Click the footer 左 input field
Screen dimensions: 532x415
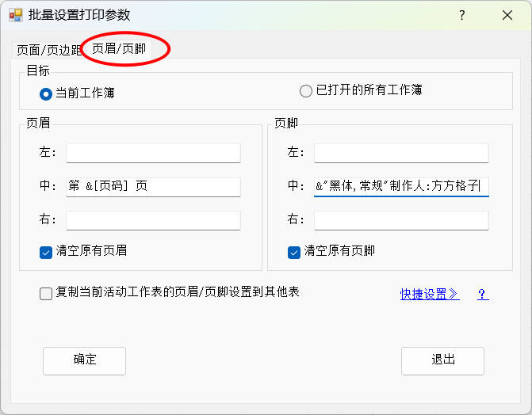pyautogui.click(x=401, y=152)
